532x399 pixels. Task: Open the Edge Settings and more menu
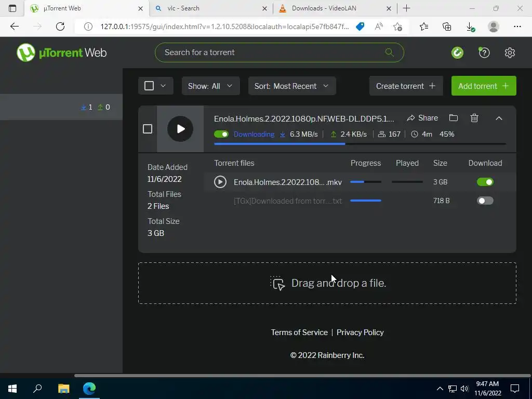click(517, 26)
